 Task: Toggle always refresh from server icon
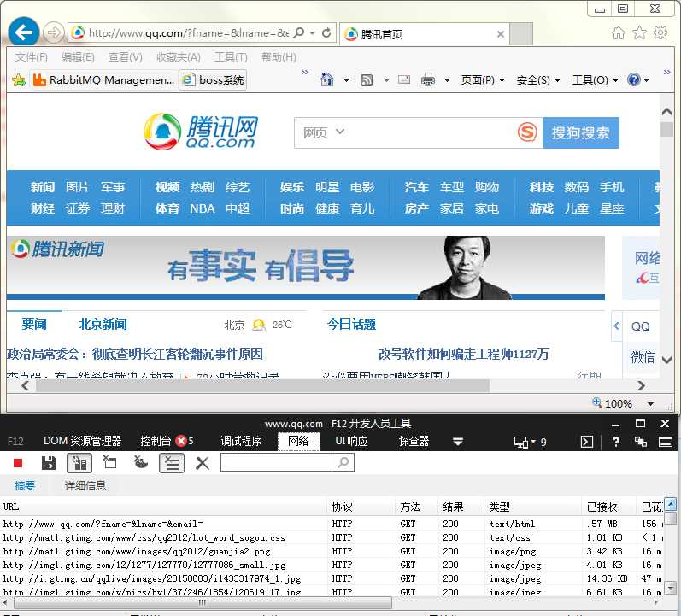(x=79, y=463)
